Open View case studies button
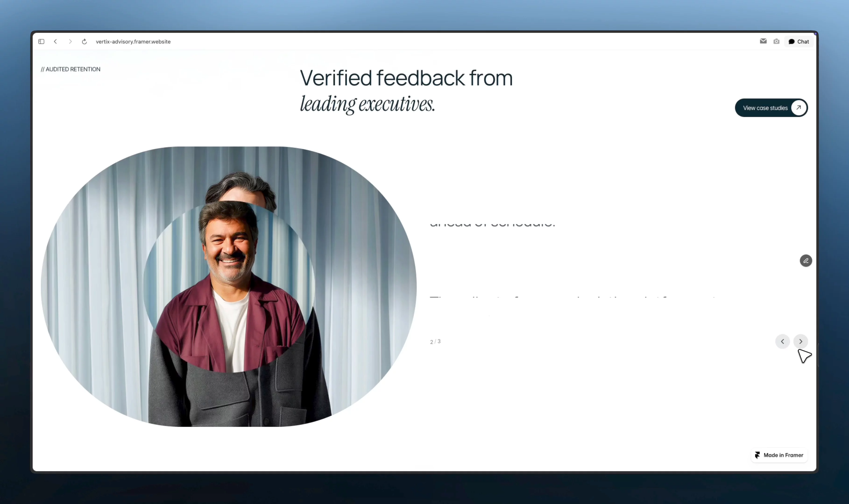The width and height of the screenshot is (849, 504). (771, 108)
